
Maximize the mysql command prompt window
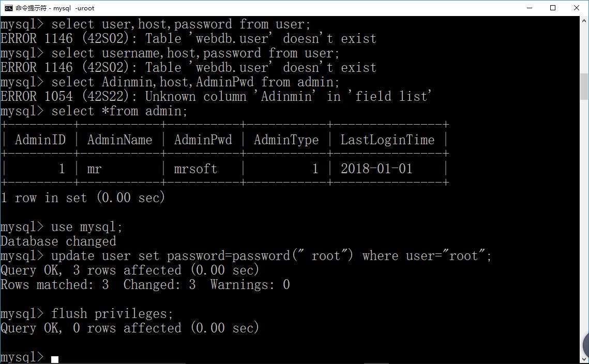pos(553,8)
